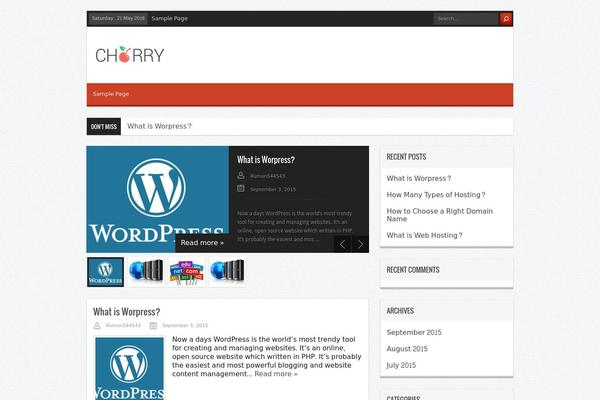The height and width of the screenshot is (400, 600).
Task: Click the Archives widget heading
Action: point(400,311)
